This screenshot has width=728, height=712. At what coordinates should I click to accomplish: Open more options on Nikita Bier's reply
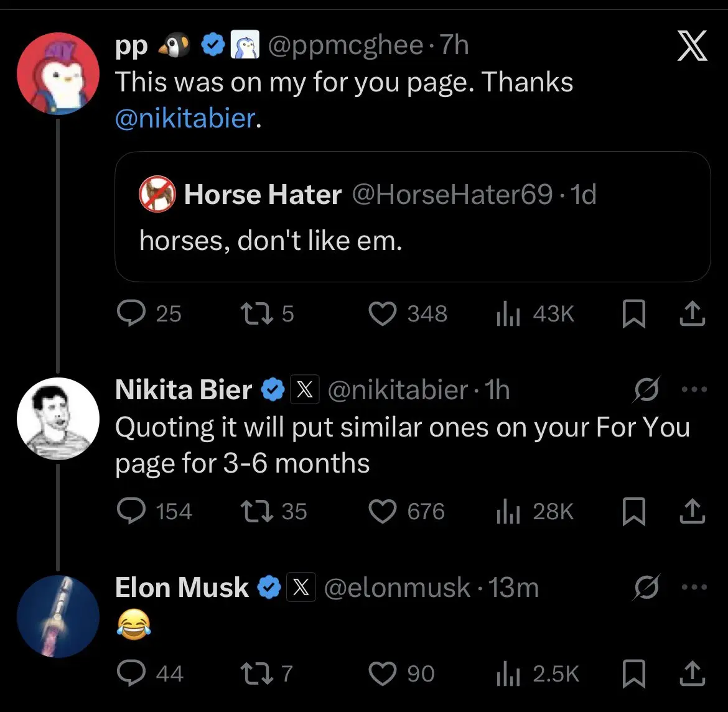click(694, 390)
